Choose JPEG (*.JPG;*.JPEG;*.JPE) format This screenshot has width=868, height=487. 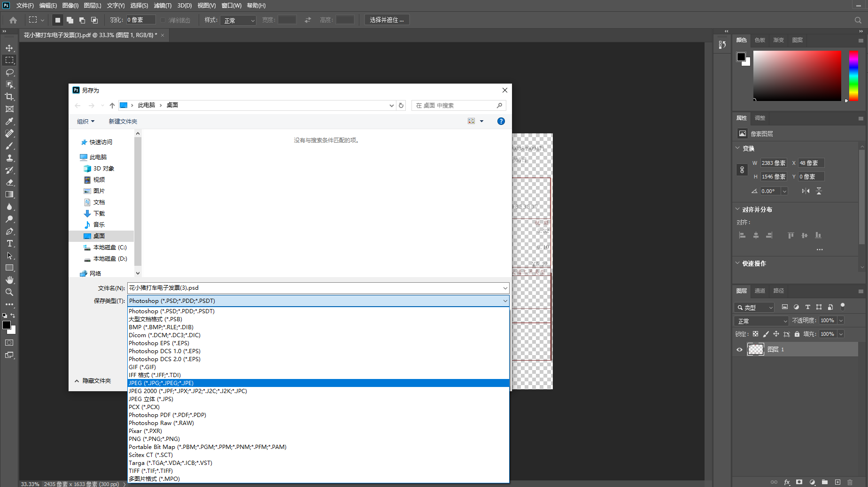[x=318, y=383]
